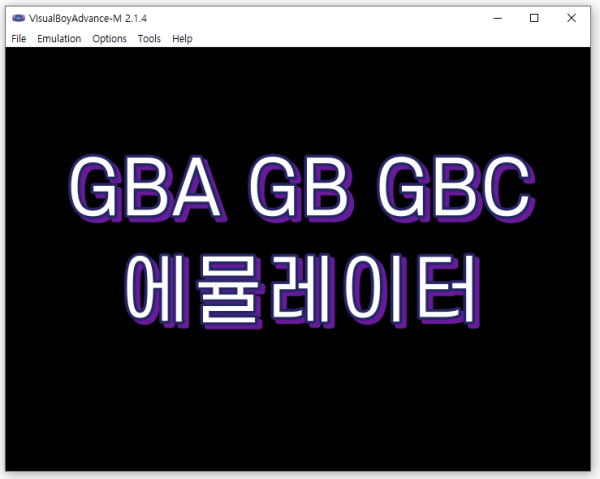Open the Emulation menu
The height and width of the screenshot is (479, 600).
(x=59, y=39)
